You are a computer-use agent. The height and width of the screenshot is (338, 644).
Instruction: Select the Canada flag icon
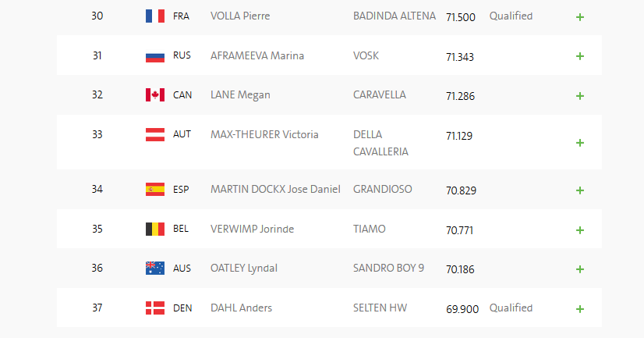[x=155, y=95]
